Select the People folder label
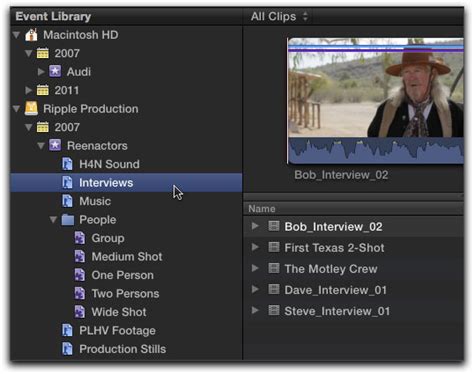 click(x=98, y=220)
